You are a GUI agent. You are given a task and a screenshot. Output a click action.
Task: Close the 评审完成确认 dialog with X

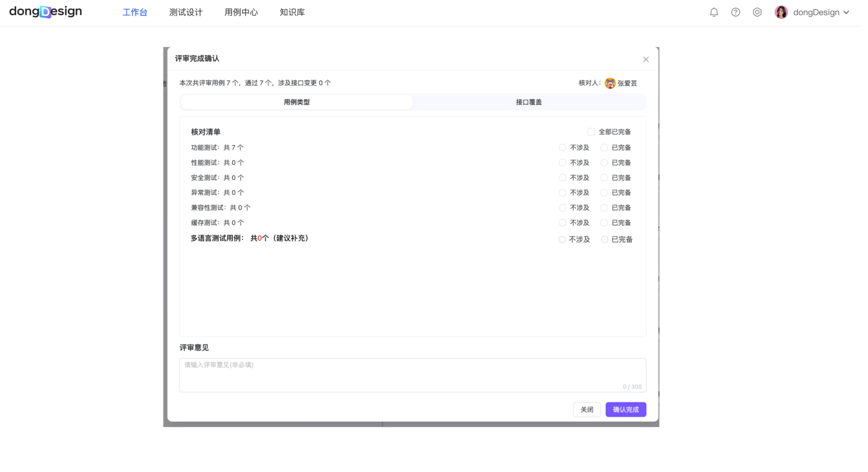(x=645, y=60)
